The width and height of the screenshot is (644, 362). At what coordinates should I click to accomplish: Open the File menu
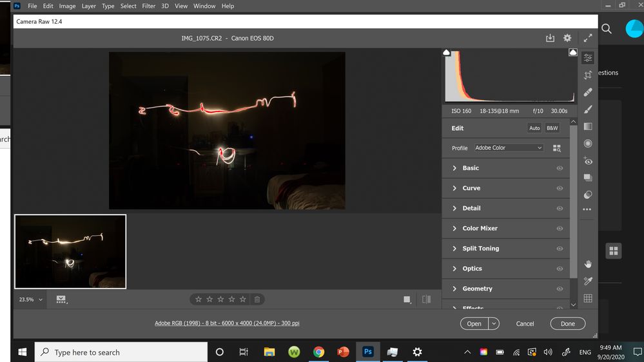[x=32, y=6]
